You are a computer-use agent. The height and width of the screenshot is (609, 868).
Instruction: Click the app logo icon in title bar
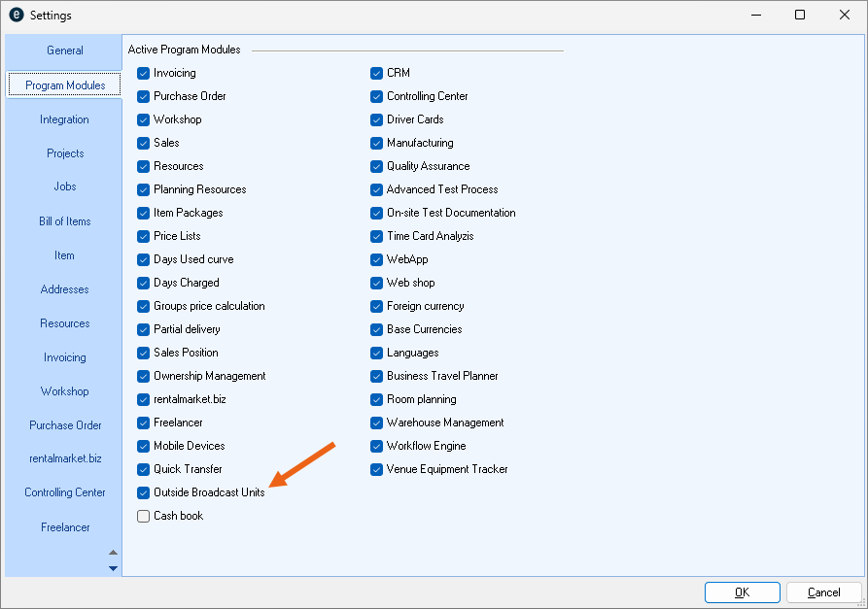16,15
